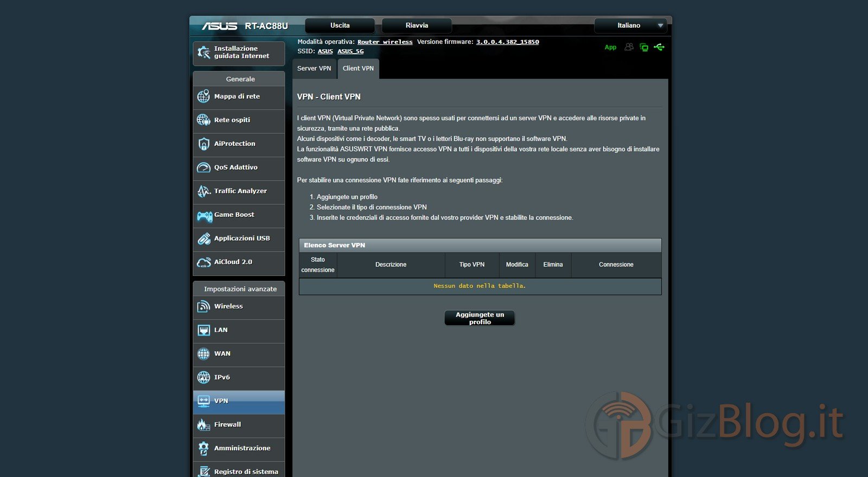
Task: Click the Stato connessione column header
Action: click(x=318, y=265)
